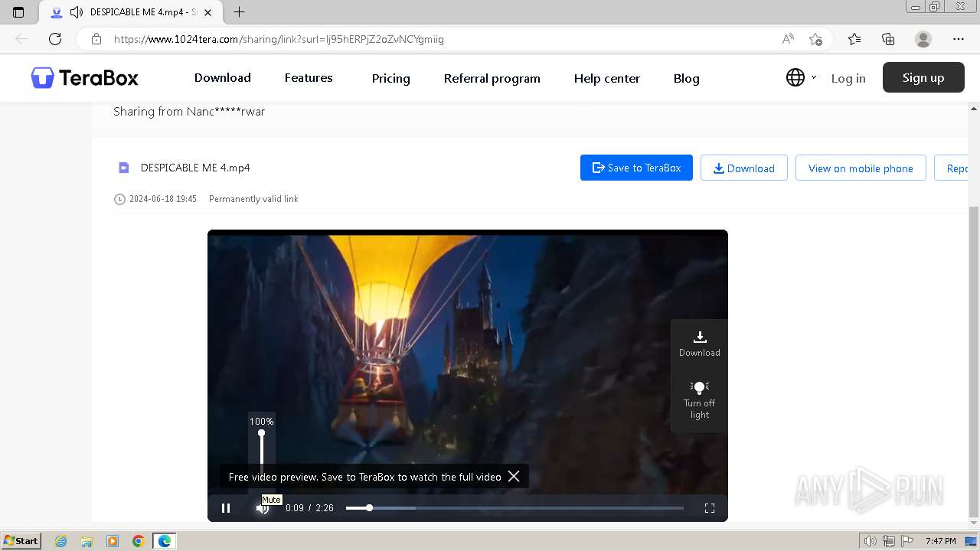Viewport: 980px width, 551px height.
Task: Close the DESPICABLE ME 4.mp4 tab
Action: (207, 12)
